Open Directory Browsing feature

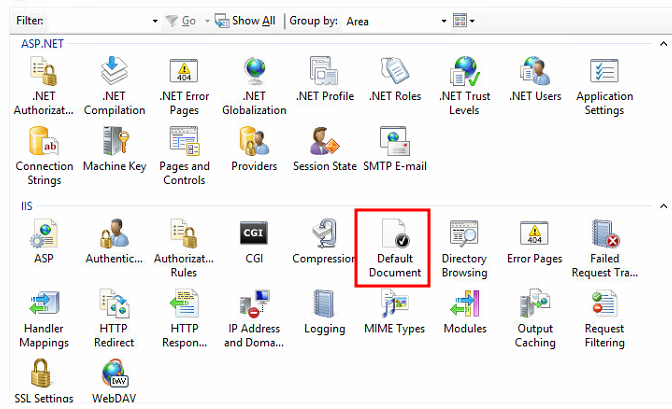465,249
